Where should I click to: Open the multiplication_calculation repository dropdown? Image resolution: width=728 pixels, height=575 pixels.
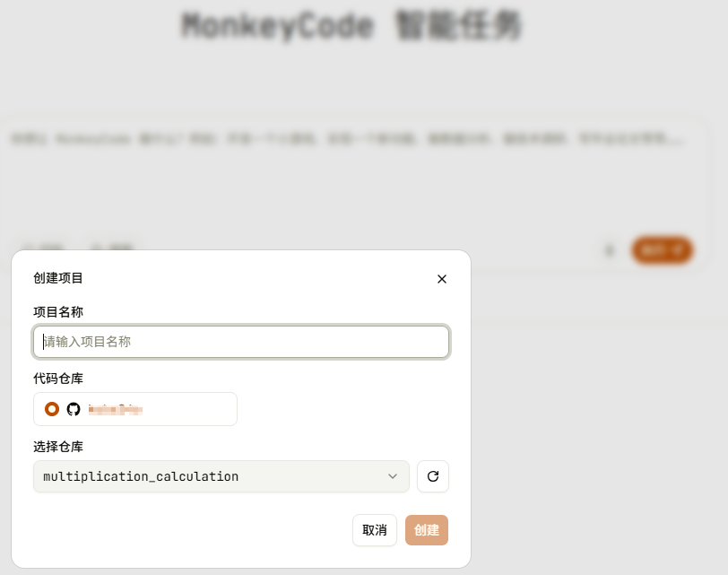[221, 476]
